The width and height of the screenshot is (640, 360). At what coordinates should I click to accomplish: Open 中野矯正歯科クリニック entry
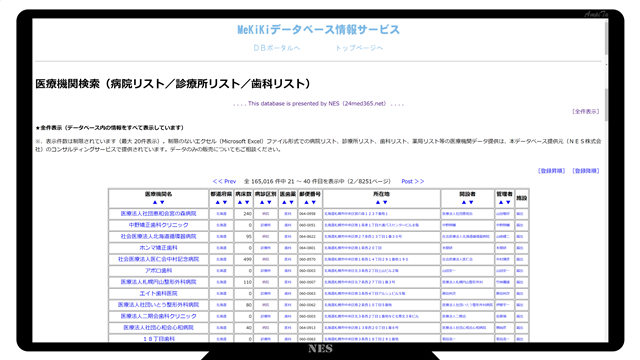pos(158,225)
